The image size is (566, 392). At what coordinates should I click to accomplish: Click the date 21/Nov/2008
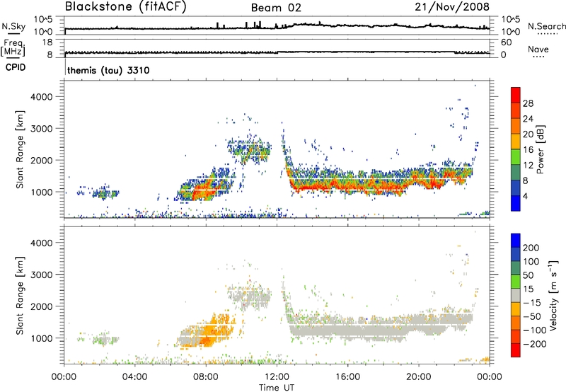[x=452, y=7]
